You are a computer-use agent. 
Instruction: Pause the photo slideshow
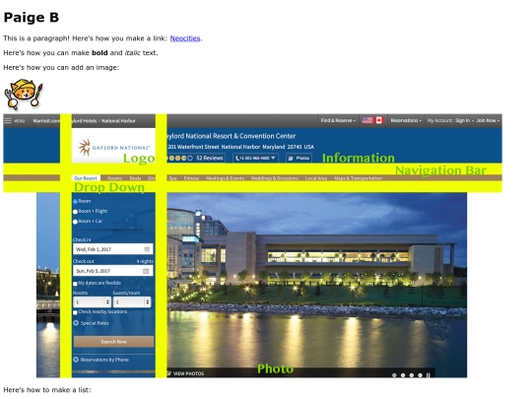tap(429, 375)
